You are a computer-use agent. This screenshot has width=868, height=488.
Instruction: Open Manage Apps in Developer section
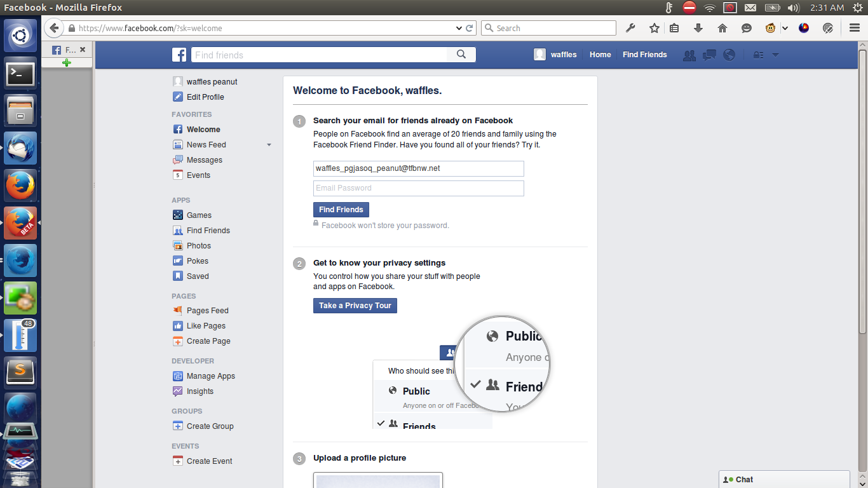pos(211,376)
